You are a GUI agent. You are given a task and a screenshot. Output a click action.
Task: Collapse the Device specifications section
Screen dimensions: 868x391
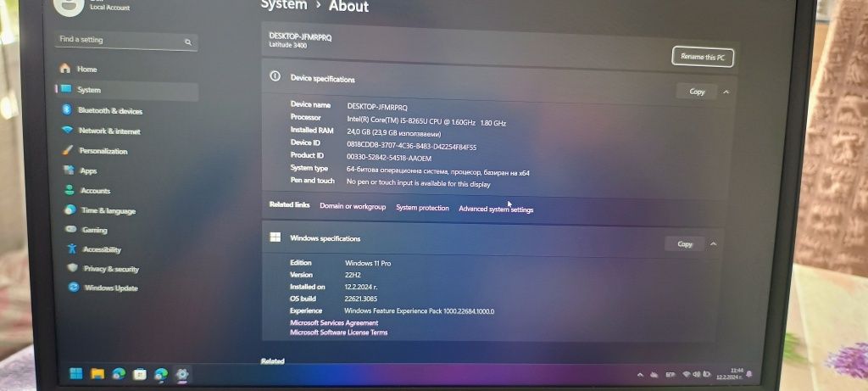pyautogui.click(x=726, y=92)
